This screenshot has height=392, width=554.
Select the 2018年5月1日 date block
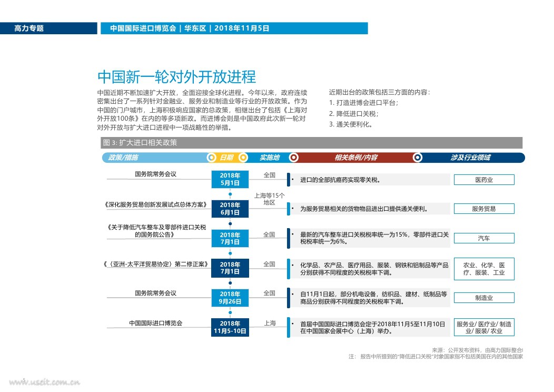coord(230,179)
